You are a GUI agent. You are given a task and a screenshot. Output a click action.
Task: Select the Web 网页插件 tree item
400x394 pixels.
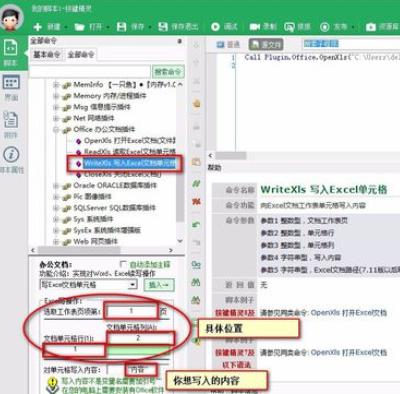[95, 241]
